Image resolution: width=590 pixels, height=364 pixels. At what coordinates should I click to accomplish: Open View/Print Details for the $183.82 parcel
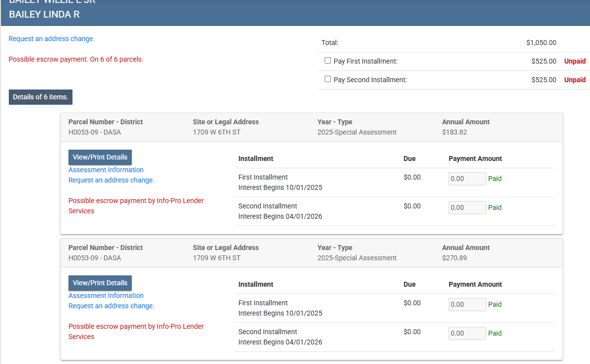pos(100,157)
